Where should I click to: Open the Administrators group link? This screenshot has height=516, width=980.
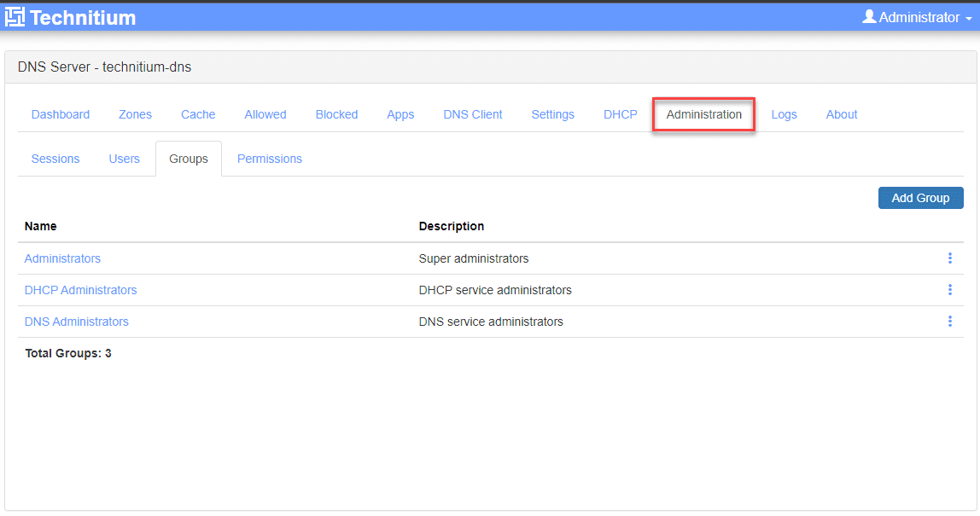point(62,258)
